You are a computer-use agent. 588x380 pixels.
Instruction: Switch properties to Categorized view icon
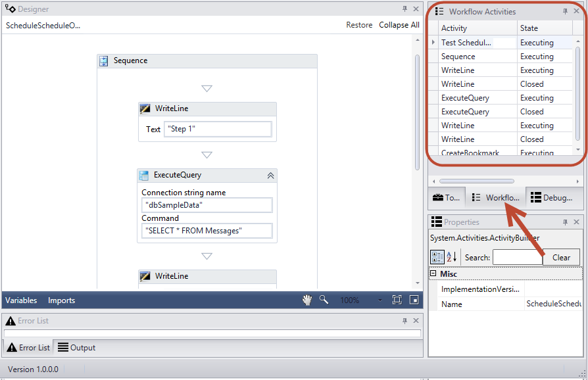[436, 257]
